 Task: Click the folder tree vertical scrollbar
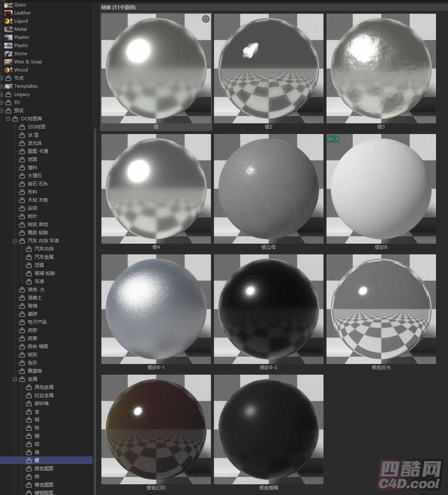(95, 269)
